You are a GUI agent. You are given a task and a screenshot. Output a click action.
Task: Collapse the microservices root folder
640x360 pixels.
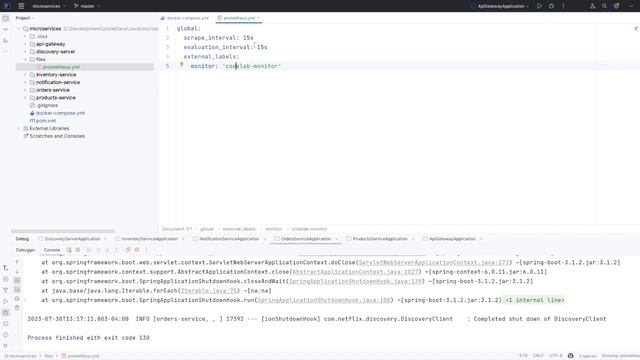pyautogui.click(x=18, y=29)
